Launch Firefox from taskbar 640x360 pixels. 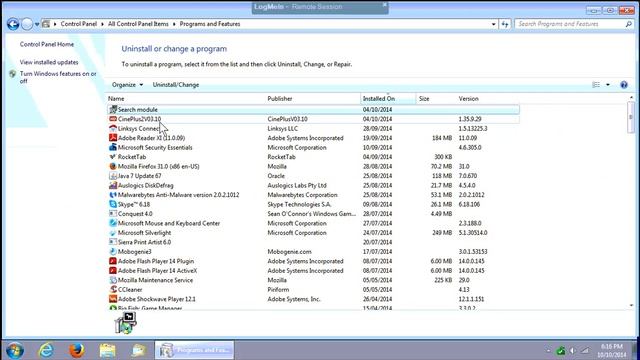coord(76,350)
